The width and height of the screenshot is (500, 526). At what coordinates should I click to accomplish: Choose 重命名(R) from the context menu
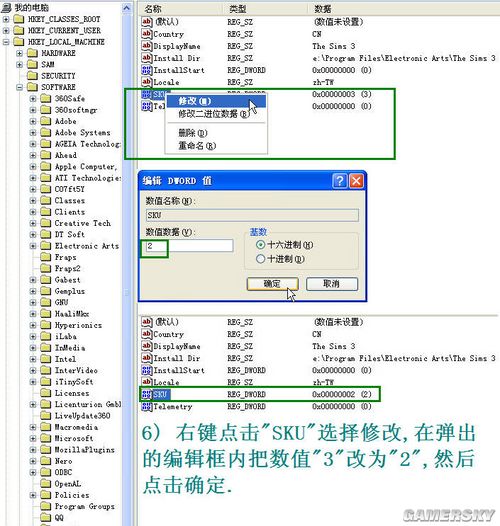tap(197, 146)
